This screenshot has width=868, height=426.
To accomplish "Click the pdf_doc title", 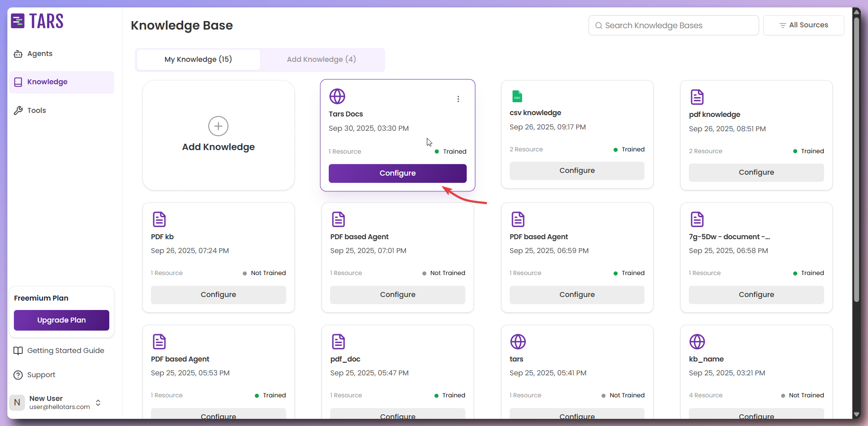I will click(x=345, y=359).
